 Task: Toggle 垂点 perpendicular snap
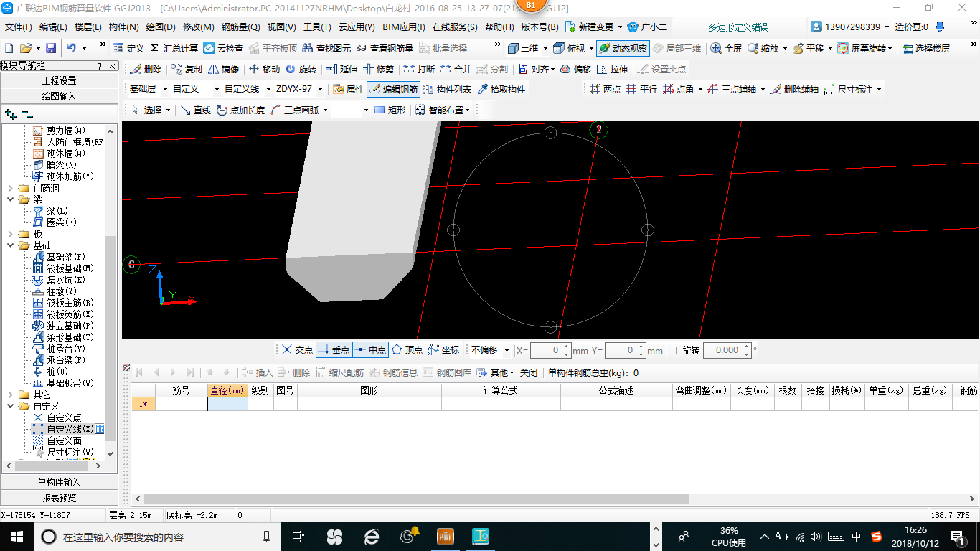pyautogui.click(x=334, y=350)
